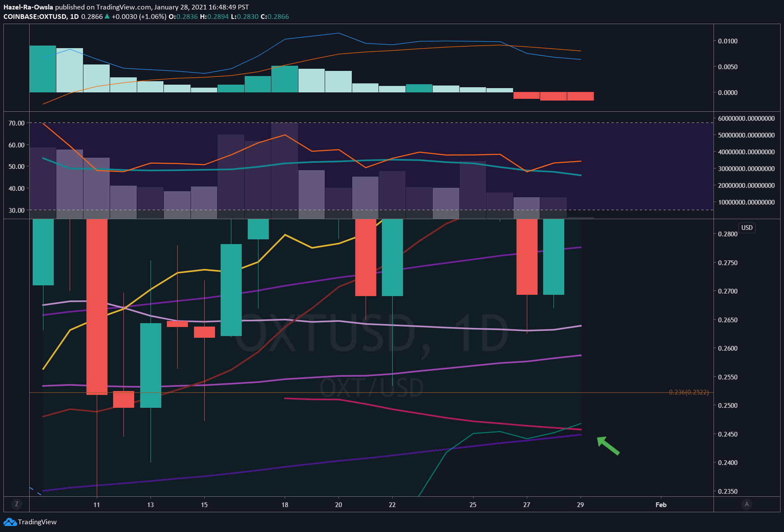Click date label 25 on time axis
The width and height of the screenshot is (784, 532).
(x=473, y=504)
